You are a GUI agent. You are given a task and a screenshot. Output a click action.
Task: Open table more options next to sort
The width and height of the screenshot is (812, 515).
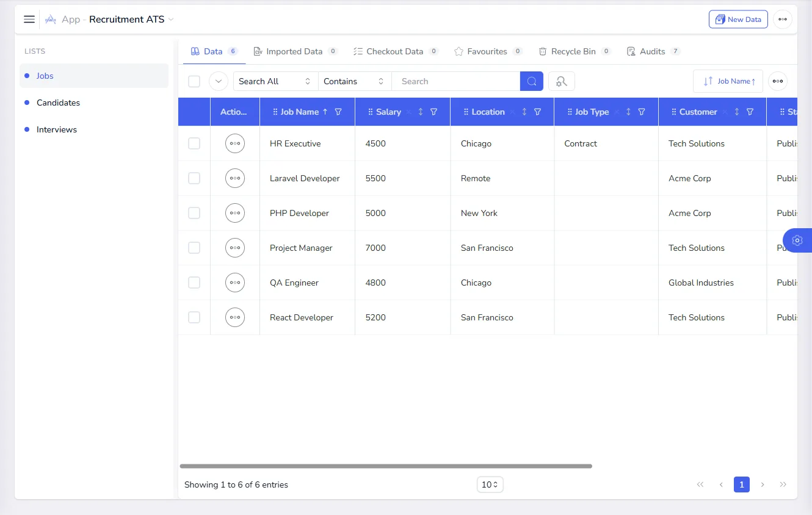pyautogui.click(x=778, y=81)
